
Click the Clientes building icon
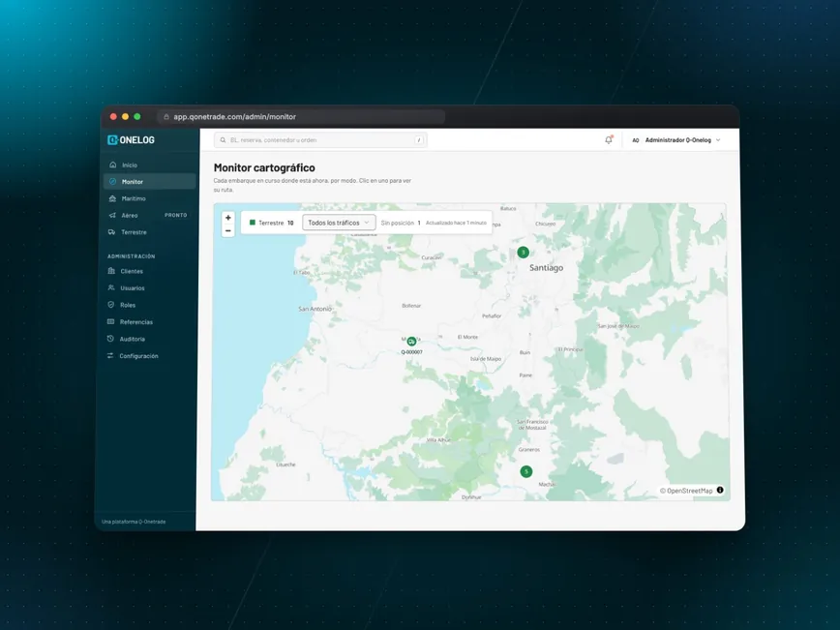(x=111, y=271)
